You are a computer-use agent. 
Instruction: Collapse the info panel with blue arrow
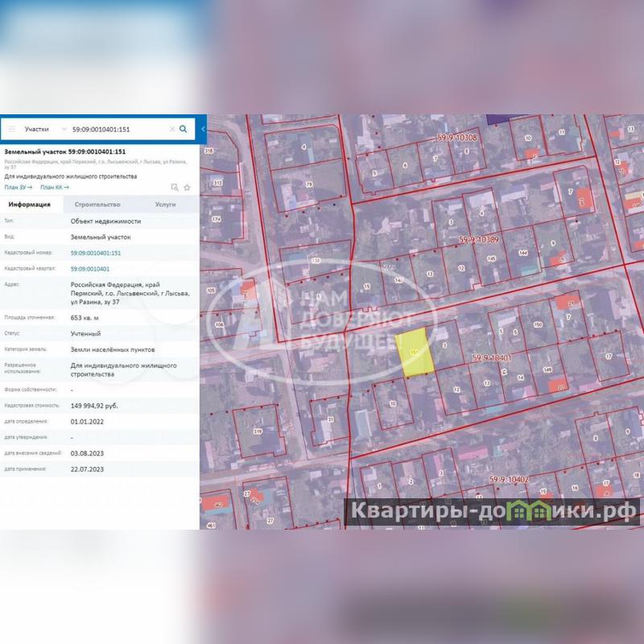(203, 129)
